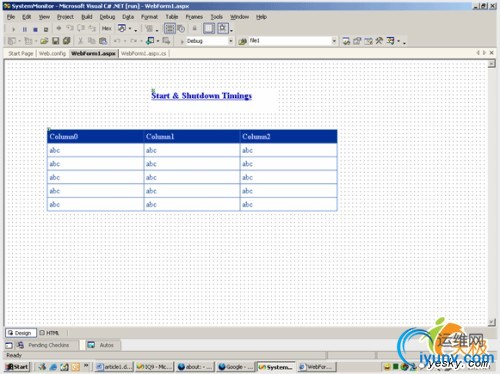The width and height of the screenshot is (500, 374).
Task: Open the Debug menu
Action: (107, 17)
